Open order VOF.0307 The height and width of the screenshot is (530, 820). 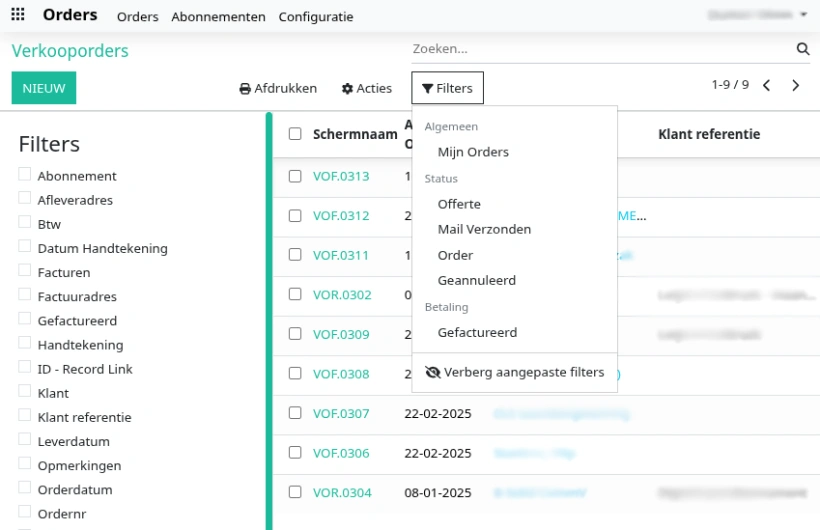click(341, 413)
